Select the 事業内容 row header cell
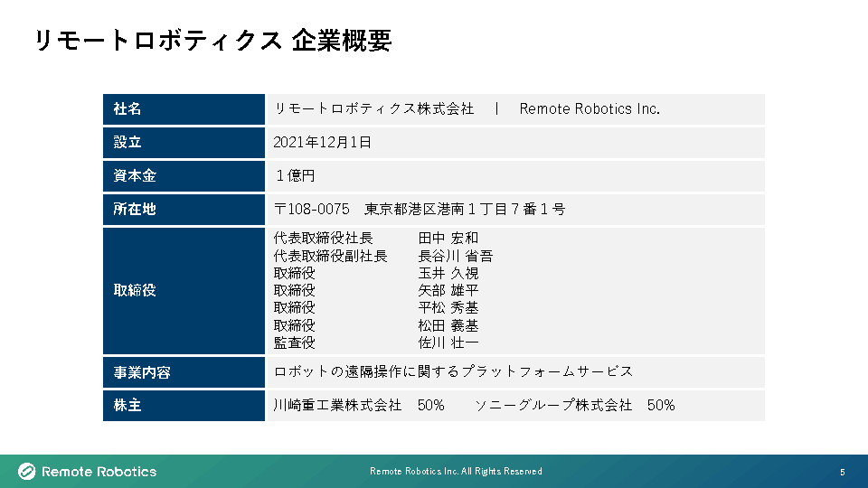Image resolution: width=868 pixels, height=488 pixels. 184,372
